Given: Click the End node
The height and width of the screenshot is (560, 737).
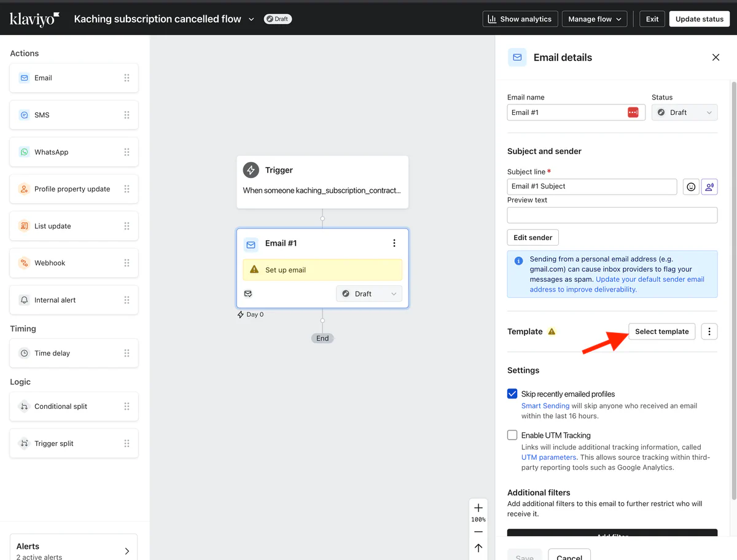Looking at the screenshot, I should (322, 338).
